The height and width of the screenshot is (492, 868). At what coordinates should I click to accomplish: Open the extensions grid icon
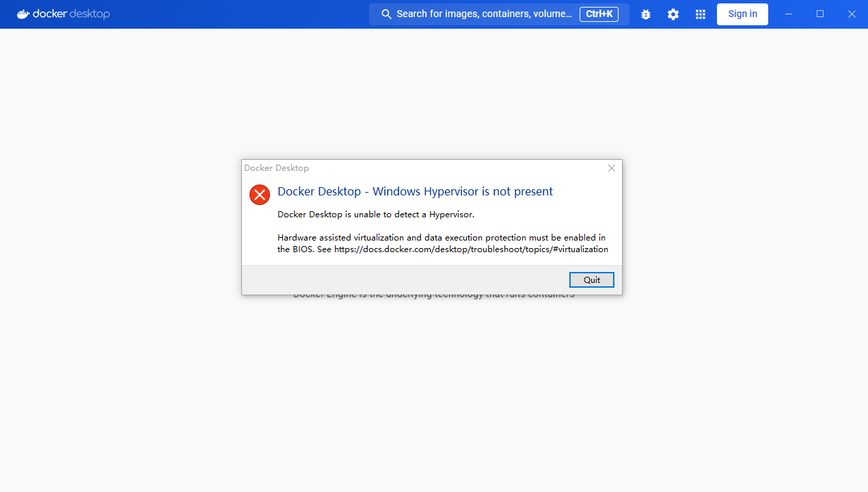pos(701,14)
